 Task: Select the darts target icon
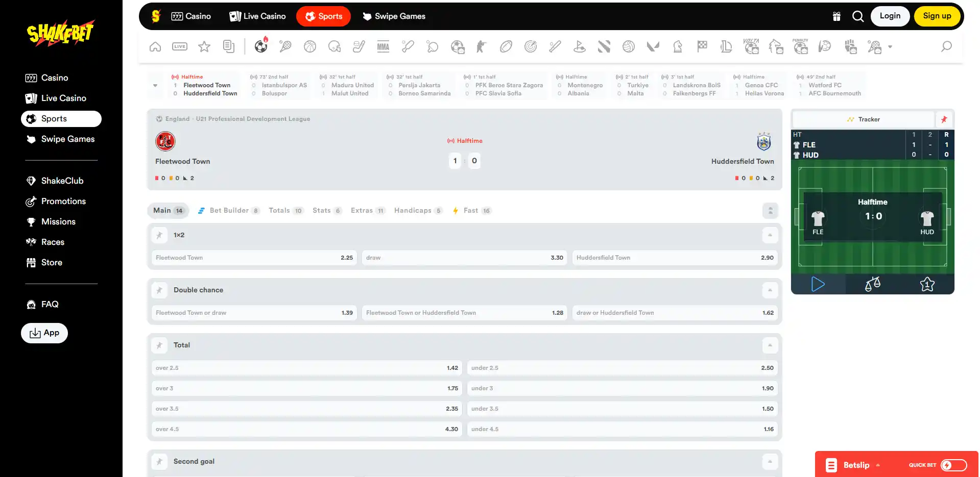coord(531,47)
